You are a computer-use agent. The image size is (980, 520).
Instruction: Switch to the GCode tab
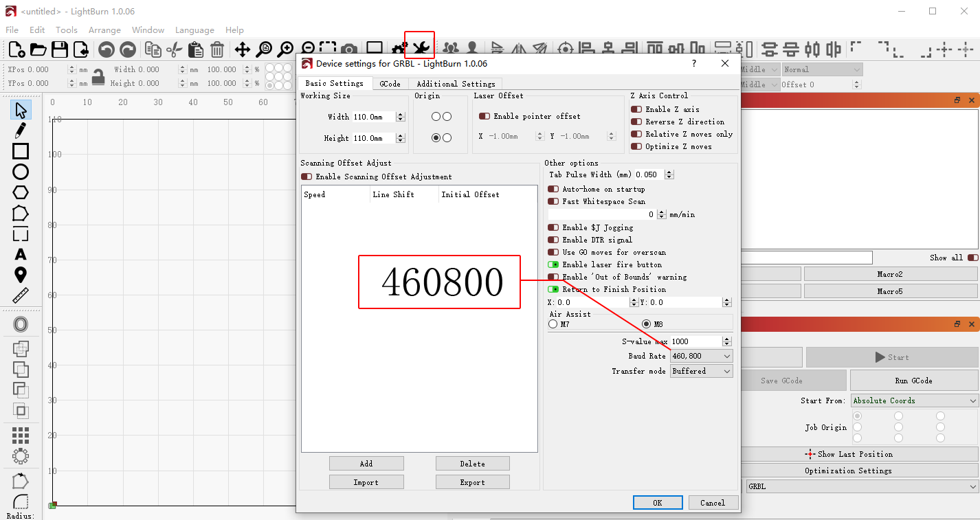pos(390,84)
